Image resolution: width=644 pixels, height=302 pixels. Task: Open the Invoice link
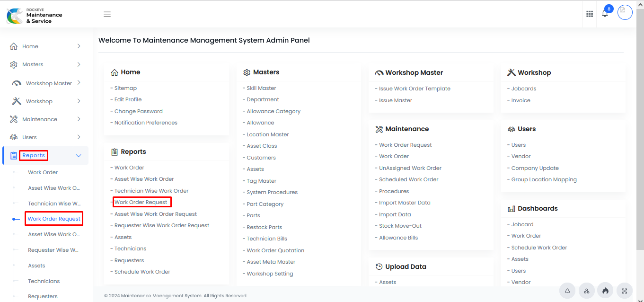[521, 100]
